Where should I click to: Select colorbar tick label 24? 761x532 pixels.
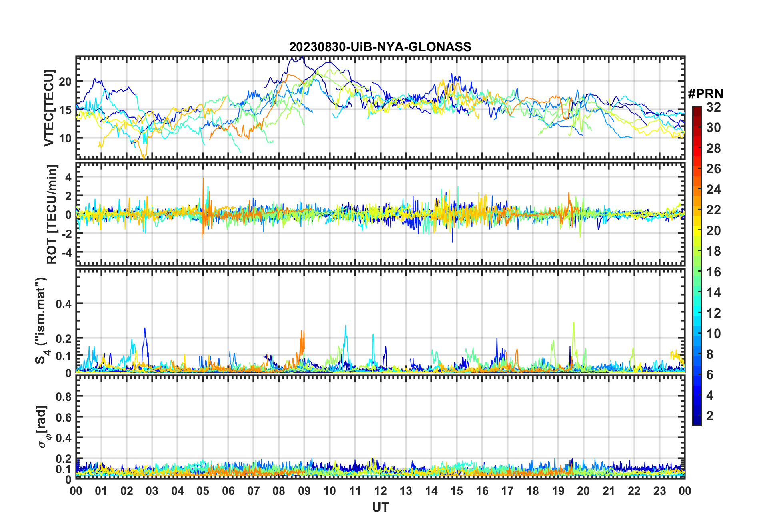point(713,190)
